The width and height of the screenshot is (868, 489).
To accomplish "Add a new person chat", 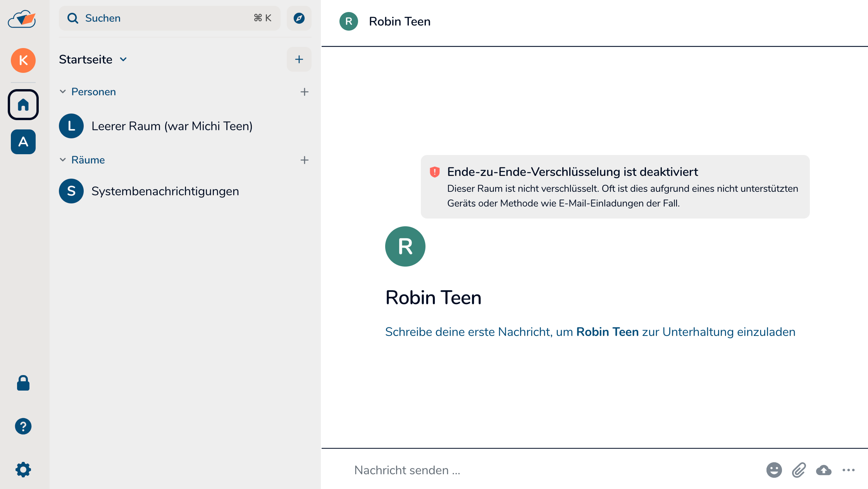I will 304,92.
